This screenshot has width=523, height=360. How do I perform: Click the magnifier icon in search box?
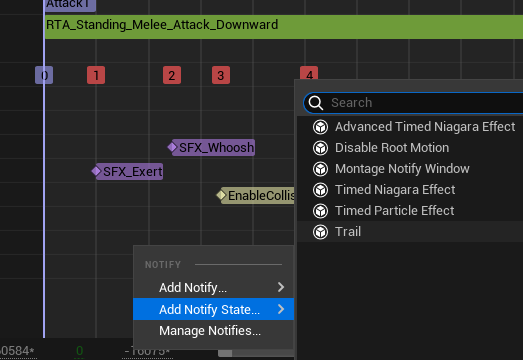pos(316,103)
